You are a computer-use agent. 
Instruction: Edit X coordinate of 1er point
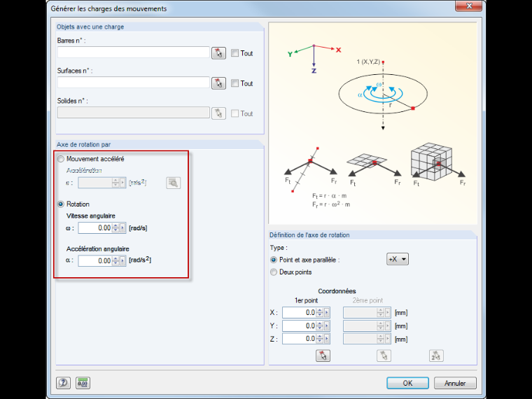coord(300,312)
